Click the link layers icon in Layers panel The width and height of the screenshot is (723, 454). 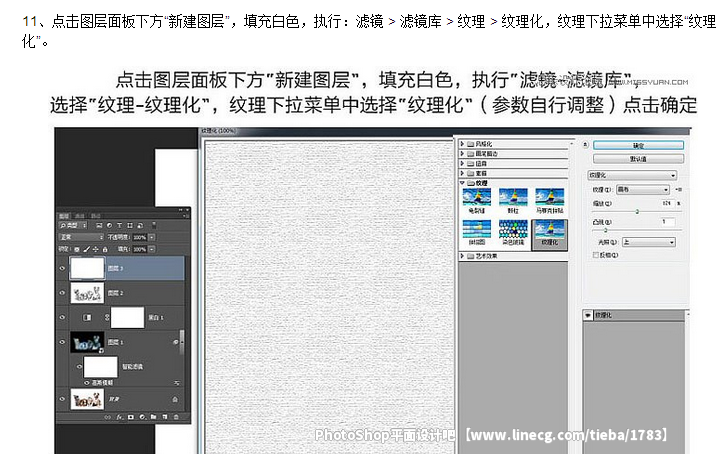coord(107,417)
